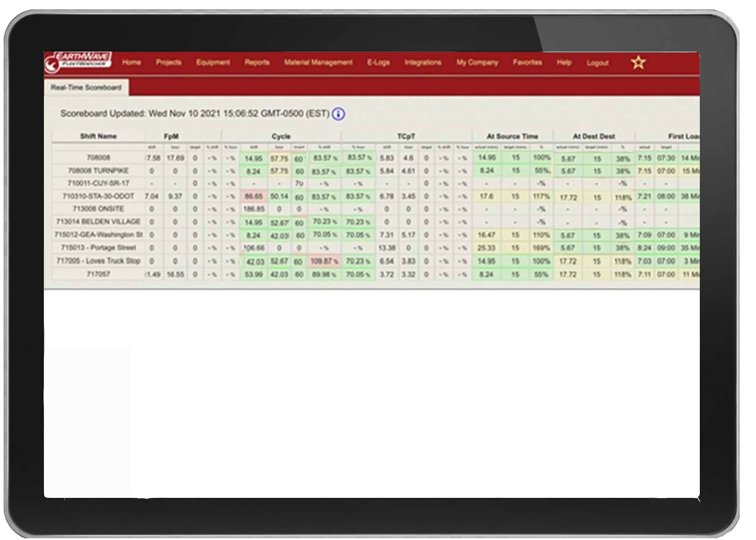The height and width of the screenshot is (540, 756).
Task: Open the Equipment menu
Action: click(213, 62)
